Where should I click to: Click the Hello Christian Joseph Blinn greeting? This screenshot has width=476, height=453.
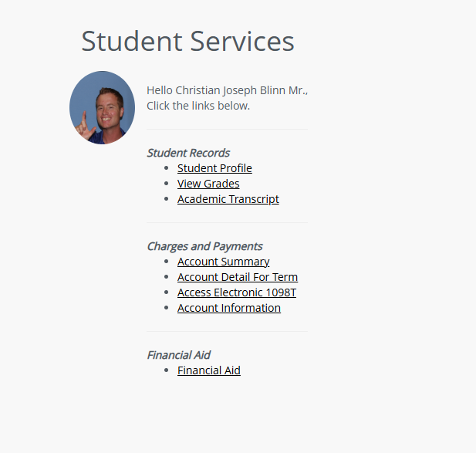coord(227,90)
